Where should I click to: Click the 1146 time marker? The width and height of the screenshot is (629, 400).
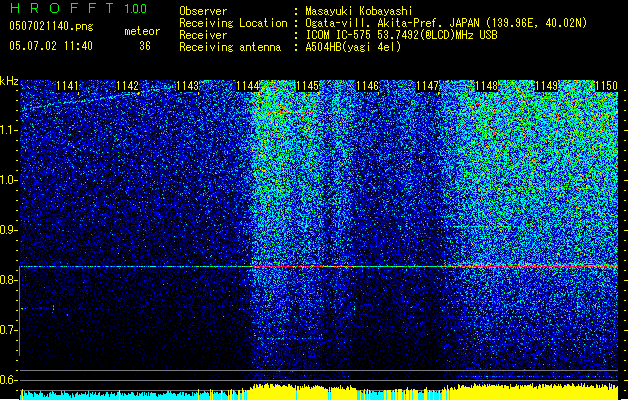pyautogui.click(x=367, y=86)
